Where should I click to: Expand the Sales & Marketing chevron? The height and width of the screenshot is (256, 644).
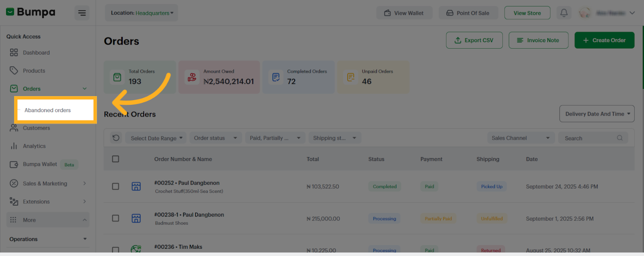85,183
